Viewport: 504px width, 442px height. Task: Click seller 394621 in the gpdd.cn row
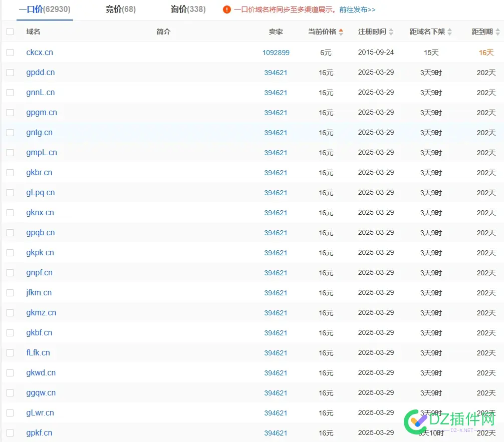(x=276, y=72)
